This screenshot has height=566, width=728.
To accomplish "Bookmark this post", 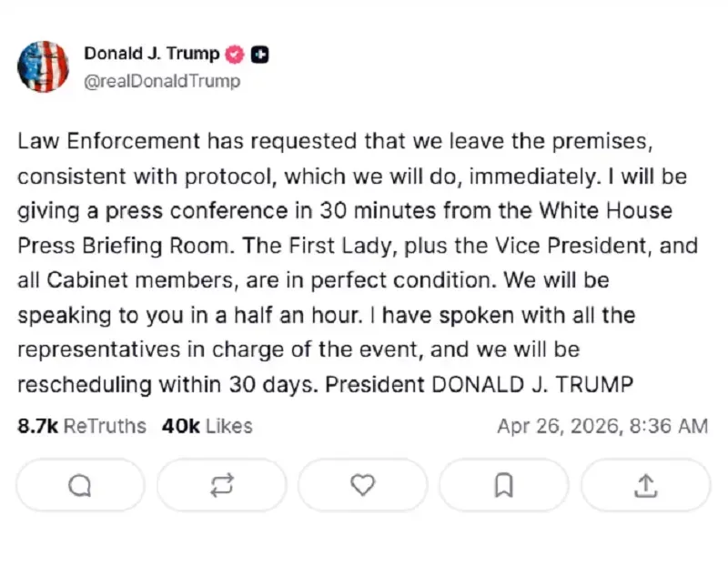I will 503,485.
